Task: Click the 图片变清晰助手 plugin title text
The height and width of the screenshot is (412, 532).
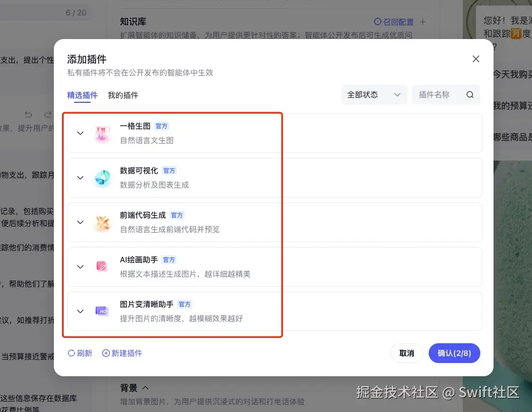Action: click(x=147, y=304)
